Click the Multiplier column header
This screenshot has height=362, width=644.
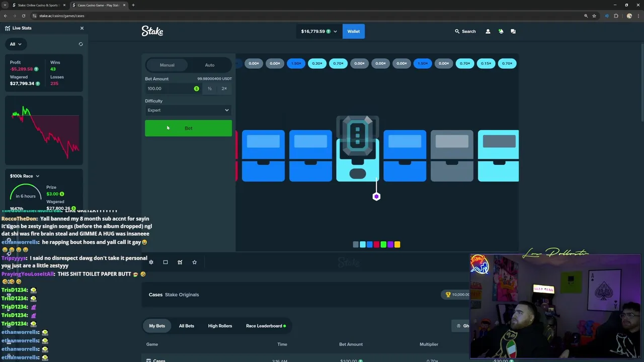(429, 344)
